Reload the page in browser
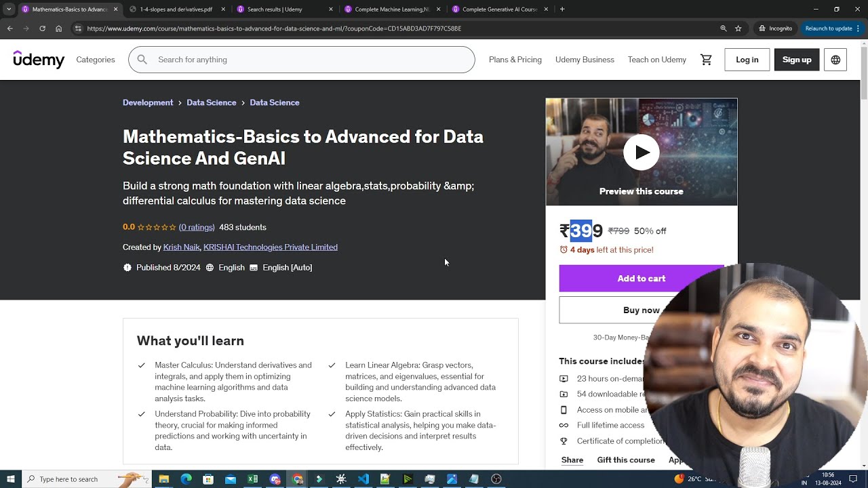This screenshot has height=488, width=868. pyautogui.click(x=42, y=28)
